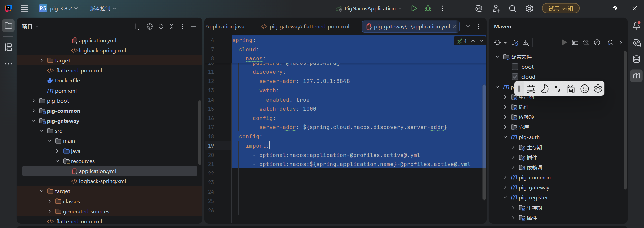Toggle IME punctuation mode button
Image resolution: width=644 pixels, height=228 pixels.
[x=558, y=89]
